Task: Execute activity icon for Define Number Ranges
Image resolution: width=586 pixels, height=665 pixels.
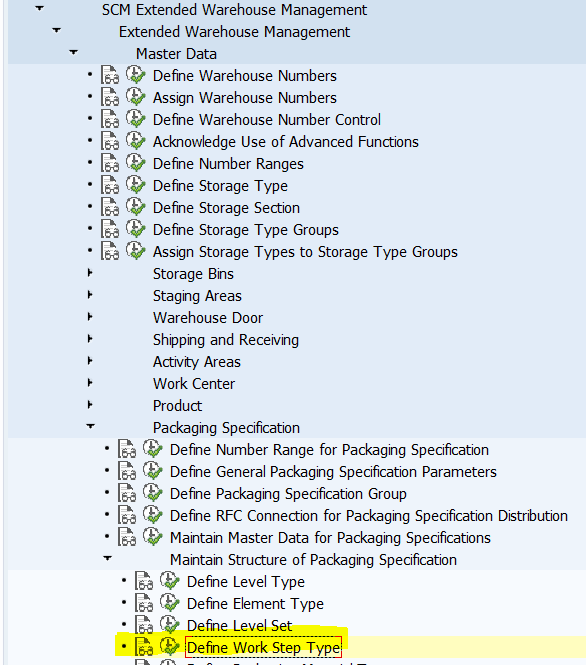Action: tap(136, 163)
